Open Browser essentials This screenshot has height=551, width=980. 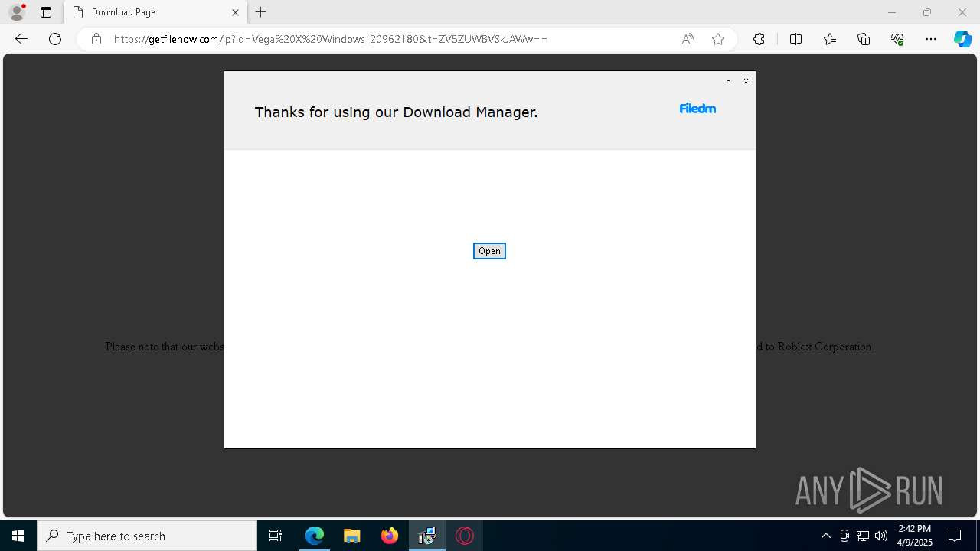(x=897, y=39)
